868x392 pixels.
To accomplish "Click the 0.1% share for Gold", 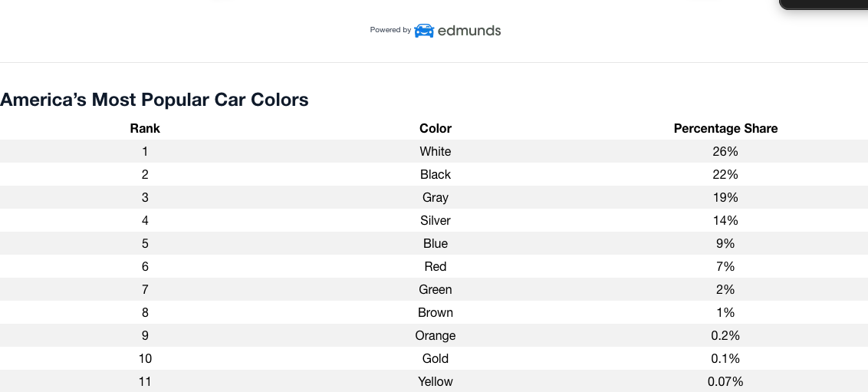I will [x=725, y=358].
